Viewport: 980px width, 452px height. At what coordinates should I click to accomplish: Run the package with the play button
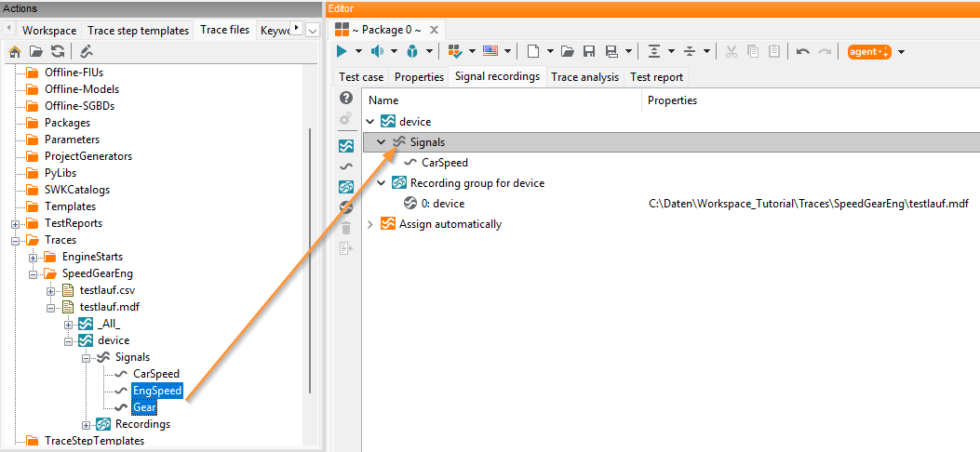[342, 51]
